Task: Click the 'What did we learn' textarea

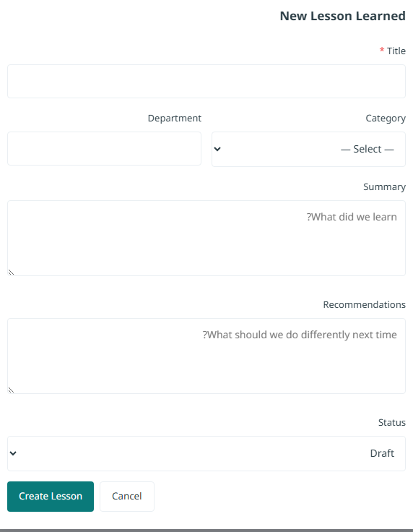Action: (206, 239)
